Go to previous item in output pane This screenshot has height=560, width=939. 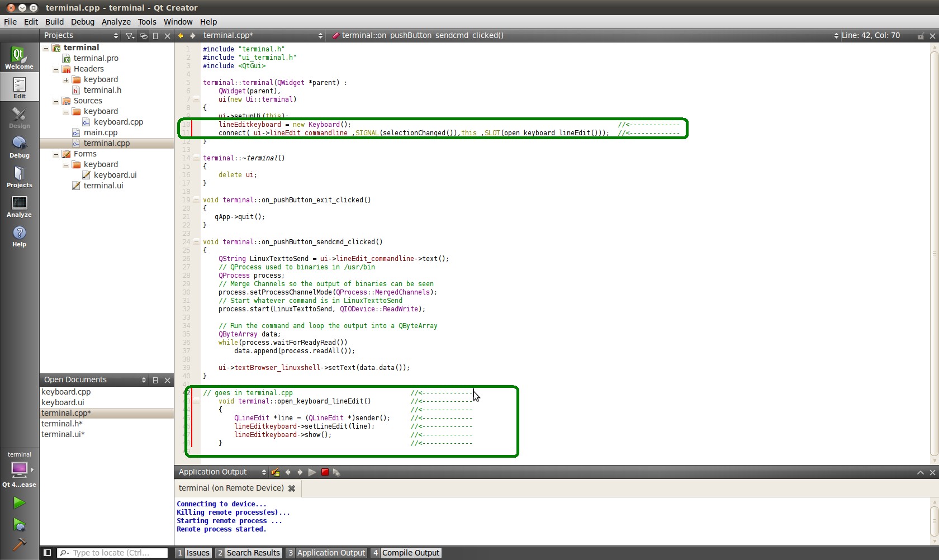click(x=288, y=472)
